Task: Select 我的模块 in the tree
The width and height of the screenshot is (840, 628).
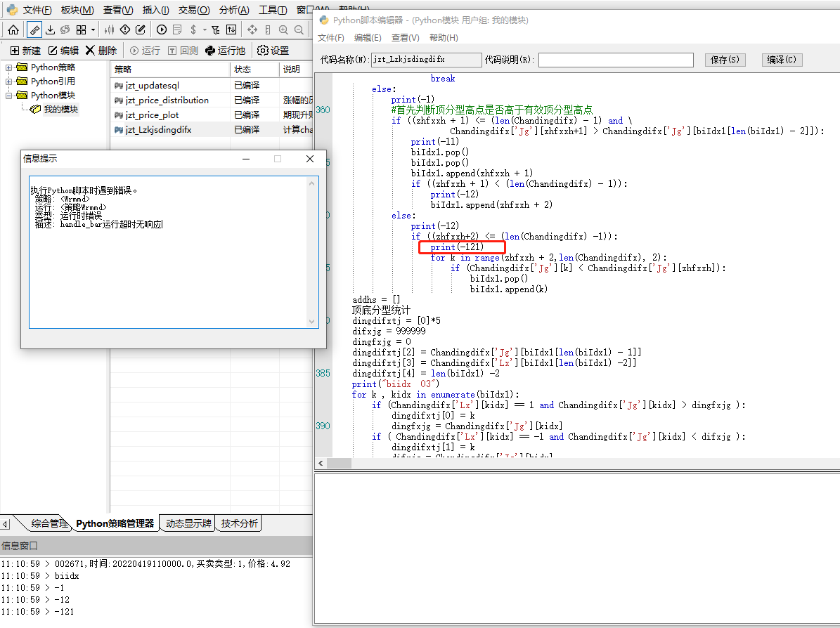Action: click(60, 109)
